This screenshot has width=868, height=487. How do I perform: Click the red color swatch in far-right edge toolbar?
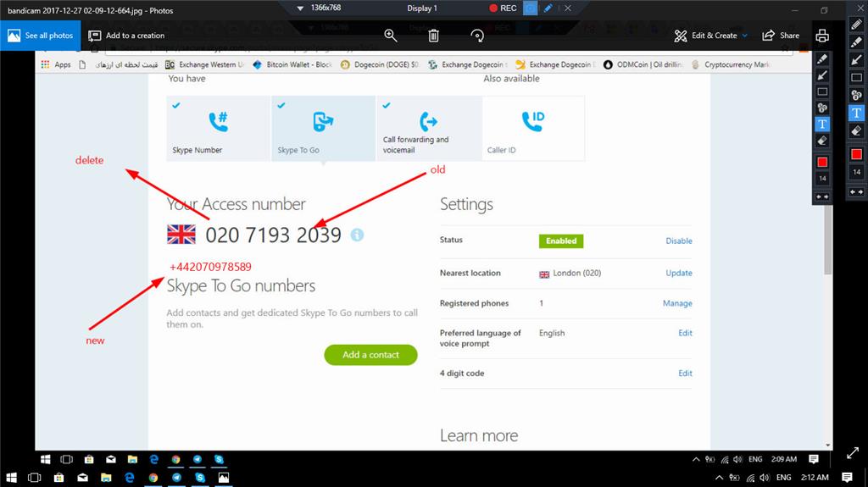[x=856, y=154]
